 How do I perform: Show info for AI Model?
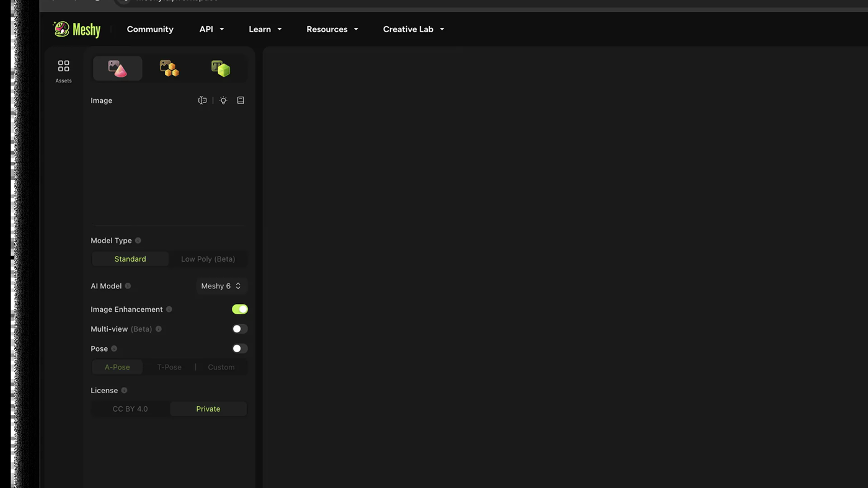click(x=128, y=286)
